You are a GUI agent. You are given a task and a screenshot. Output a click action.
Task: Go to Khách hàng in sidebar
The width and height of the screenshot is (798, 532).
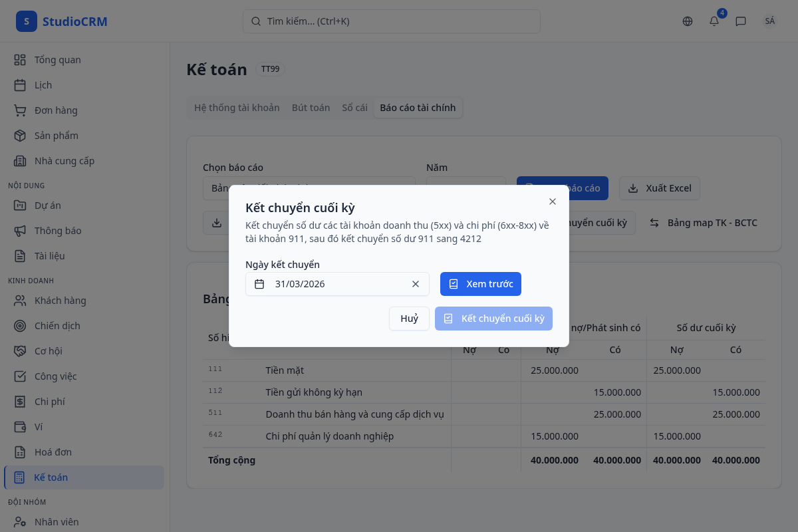(x=60, y=301)
